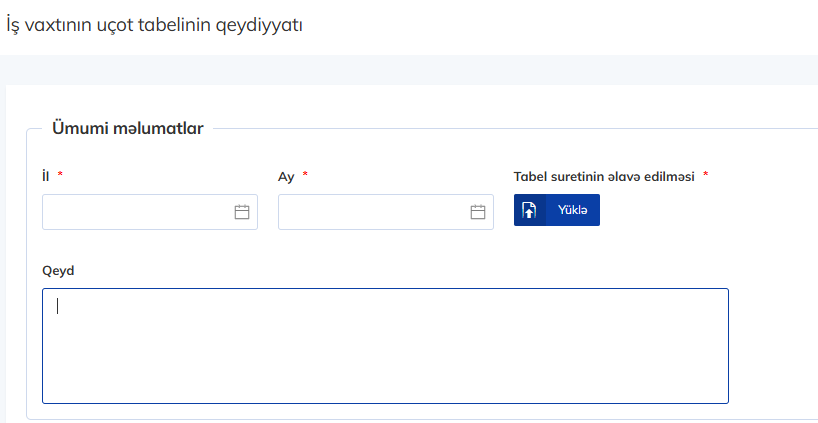Click the calendar icon in İl field
This screenshot has height=423, width=818.
241,212
